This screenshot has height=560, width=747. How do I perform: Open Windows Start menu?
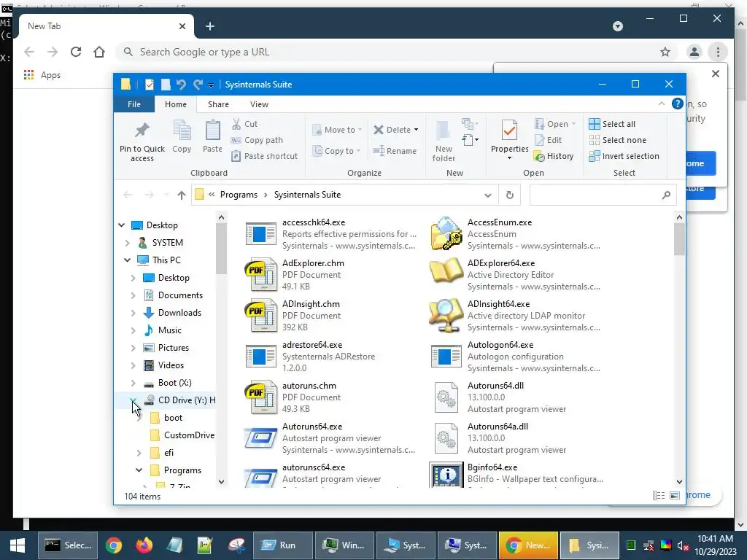click(x=18, y=545)
